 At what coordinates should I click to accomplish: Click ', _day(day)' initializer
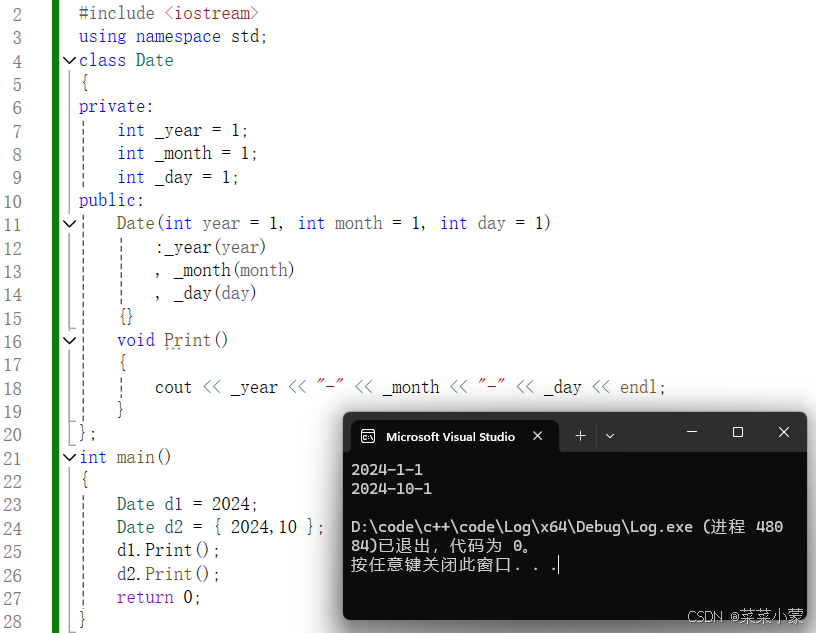pos(206,294)
